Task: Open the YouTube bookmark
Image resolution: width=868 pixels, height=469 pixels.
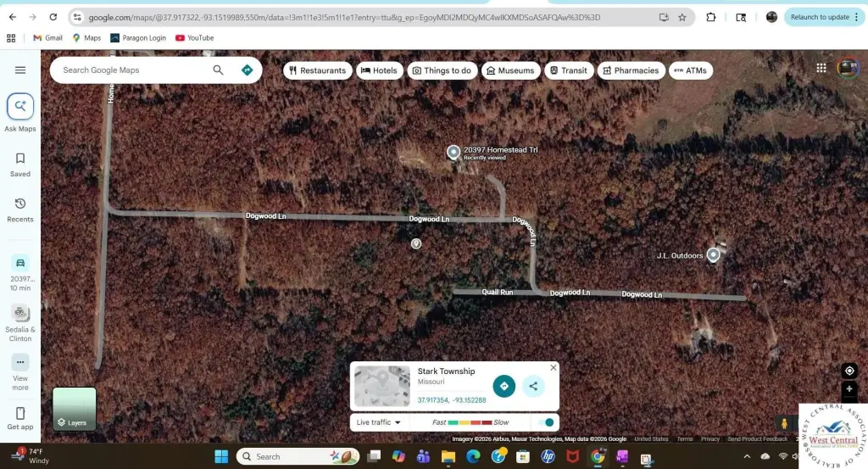Action: [x=194, y=38]
